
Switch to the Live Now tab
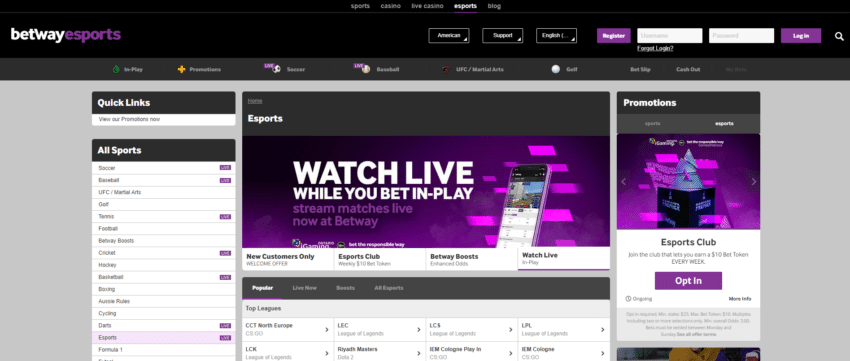(304, 288)
